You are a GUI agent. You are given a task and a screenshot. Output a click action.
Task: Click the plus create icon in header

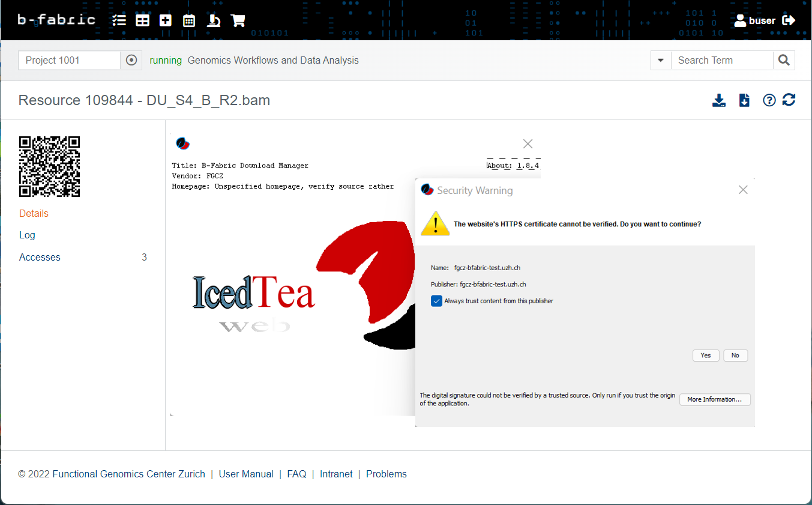166,20
